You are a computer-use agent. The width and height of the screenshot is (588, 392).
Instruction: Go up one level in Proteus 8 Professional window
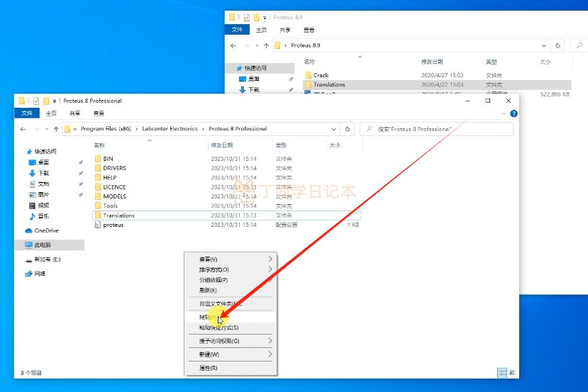56,129
